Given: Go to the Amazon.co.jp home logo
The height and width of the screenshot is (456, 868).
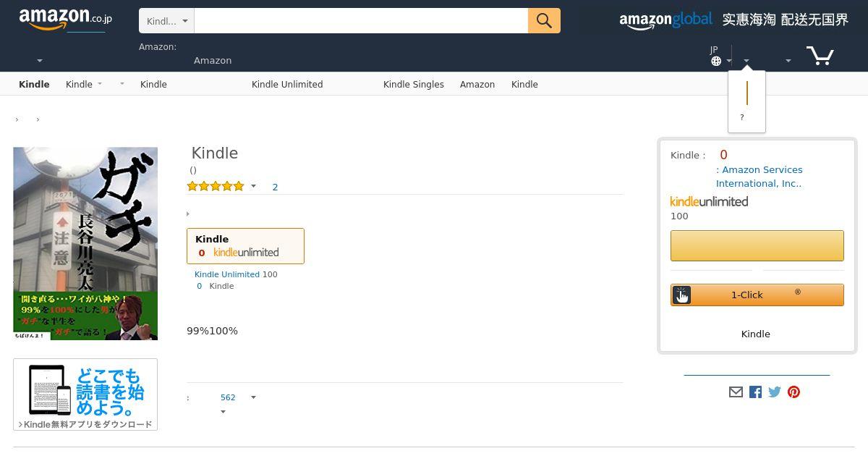Looking at the screenshot, I should click(x=66, y=20).
